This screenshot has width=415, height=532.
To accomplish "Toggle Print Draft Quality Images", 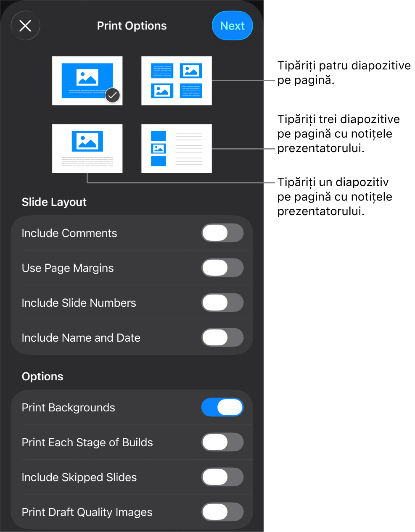I will tap(222, 512).
